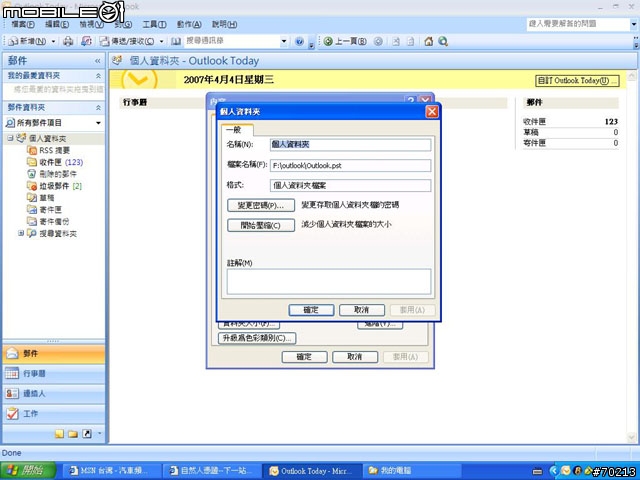
Task: Switch to MSN 台灣 taskbar window
Action: [112, 471]
